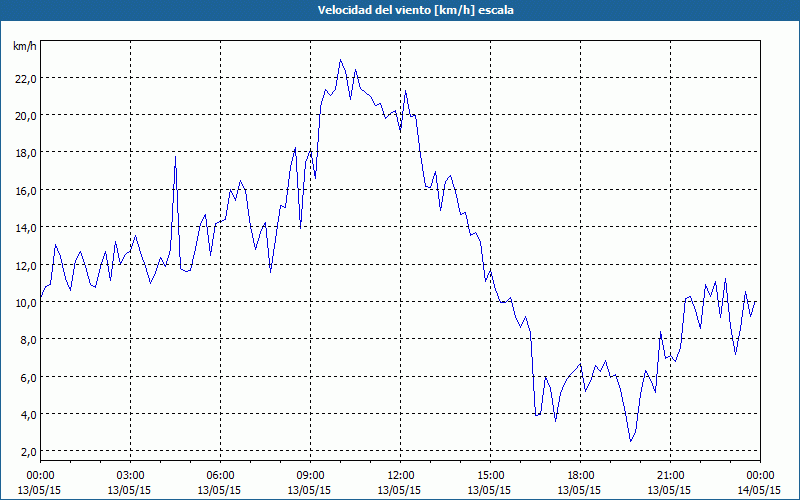Click the 6,0 y-axis value
This screenshot has height=500, width=800.
tap(27, 378)
